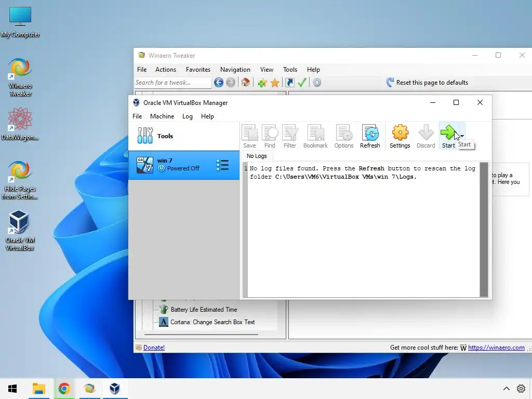Click the Search for a tweak field

[172, 83]
